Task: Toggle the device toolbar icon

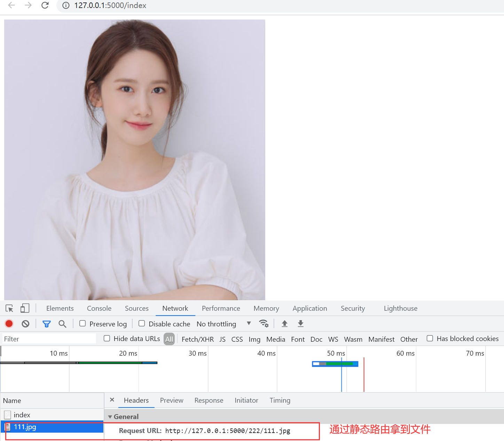Action: 25,308
